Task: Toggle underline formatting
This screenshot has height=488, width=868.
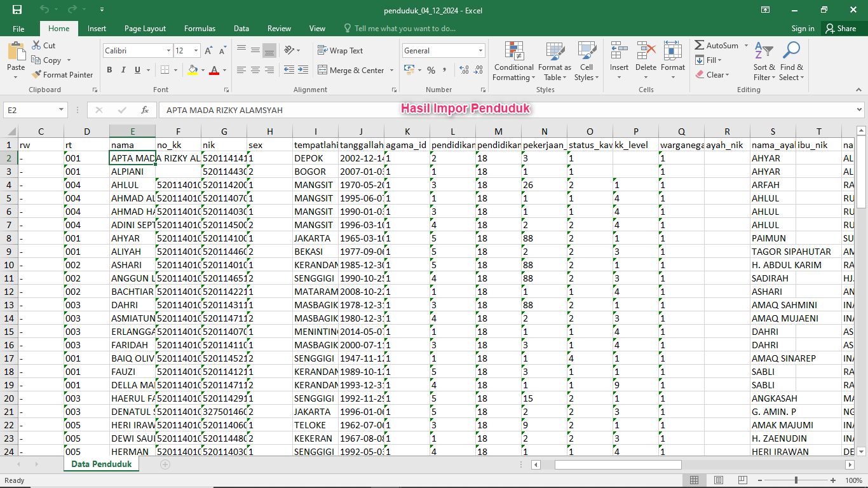Action: click(x=137, y=70)
